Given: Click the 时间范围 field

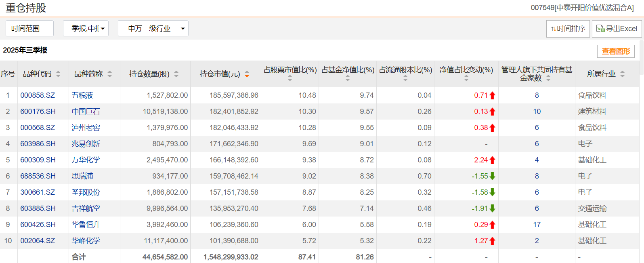Looking at the screenshot, I should (x=29, y=28).
